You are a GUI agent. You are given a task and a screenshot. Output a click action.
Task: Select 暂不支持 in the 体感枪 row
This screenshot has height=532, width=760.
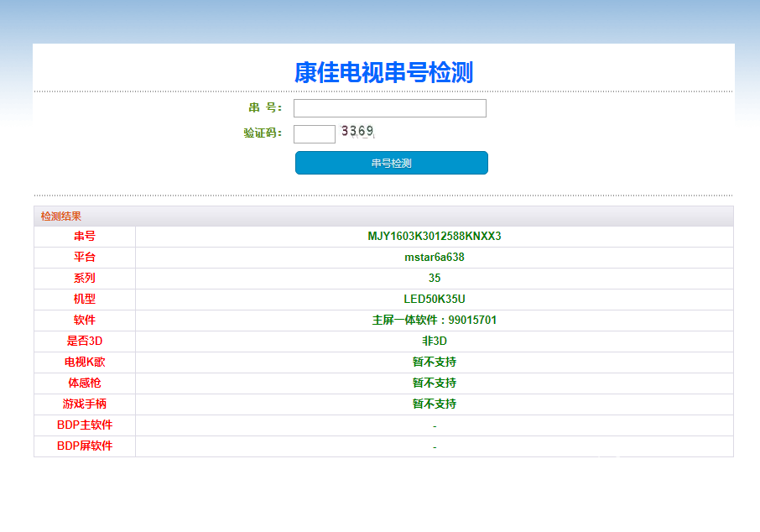tap(435, 383)
